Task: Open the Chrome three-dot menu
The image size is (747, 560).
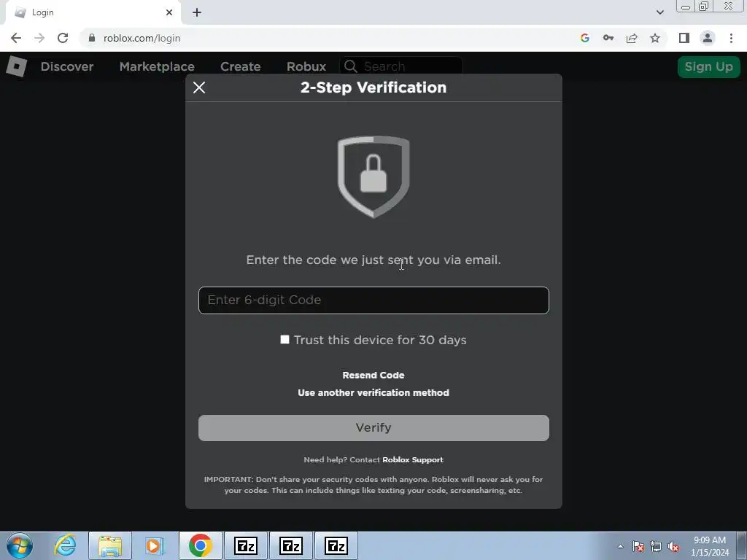Action: point(731,38)
